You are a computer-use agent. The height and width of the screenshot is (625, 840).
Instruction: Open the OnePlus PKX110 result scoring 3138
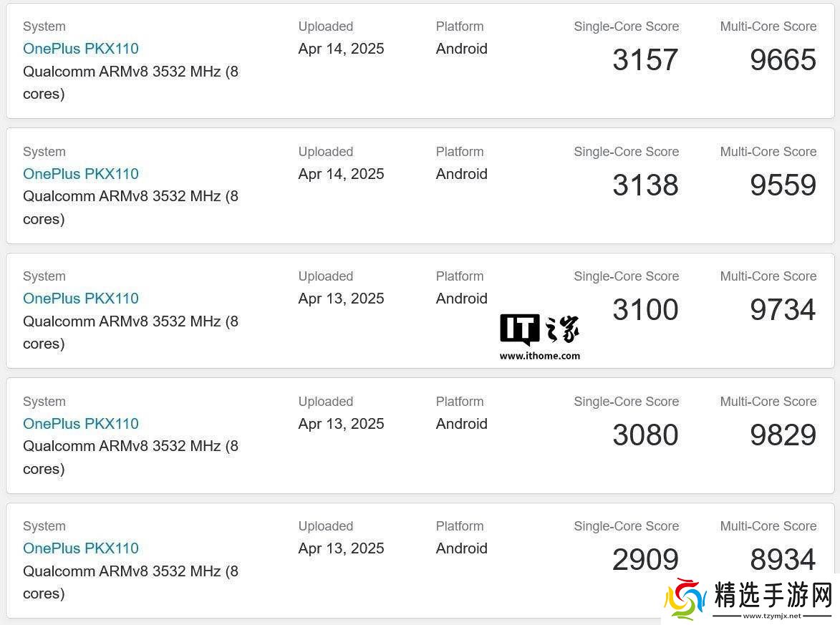81,174
